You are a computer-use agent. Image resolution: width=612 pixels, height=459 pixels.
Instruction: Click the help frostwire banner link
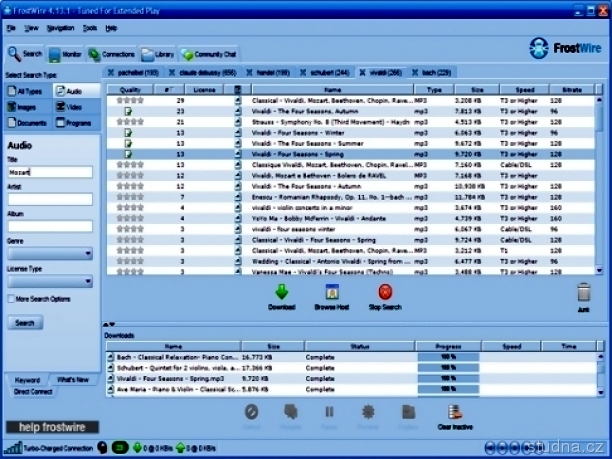point(51,427)
